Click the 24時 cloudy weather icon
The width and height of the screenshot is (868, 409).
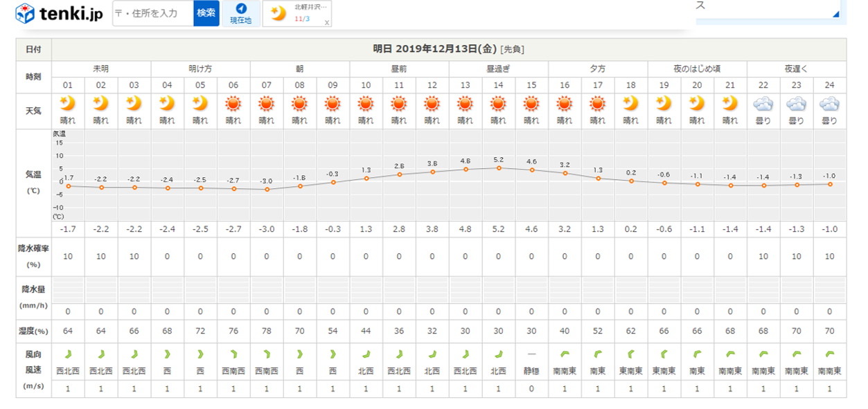(829, 104)
